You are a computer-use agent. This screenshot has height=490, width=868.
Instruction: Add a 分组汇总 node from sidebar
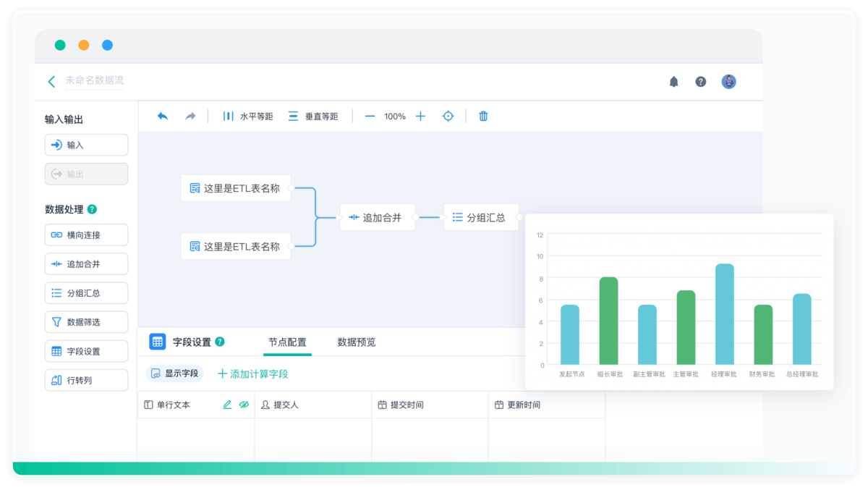click(x=86, y=293)
